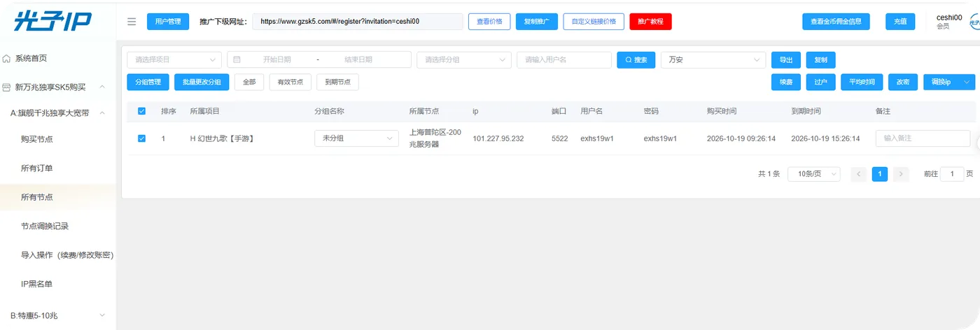Click the 续费 renew button

point(786,82)
